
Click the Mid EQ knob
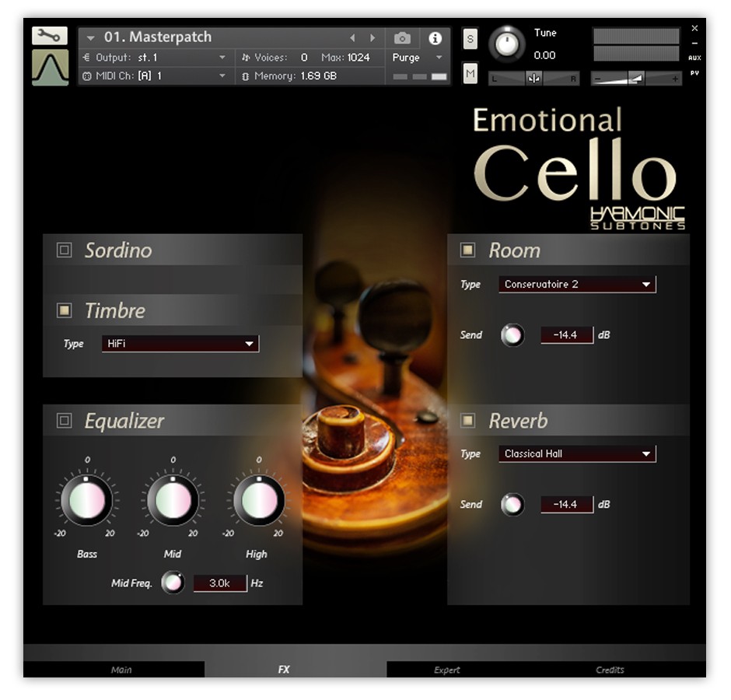173,500
